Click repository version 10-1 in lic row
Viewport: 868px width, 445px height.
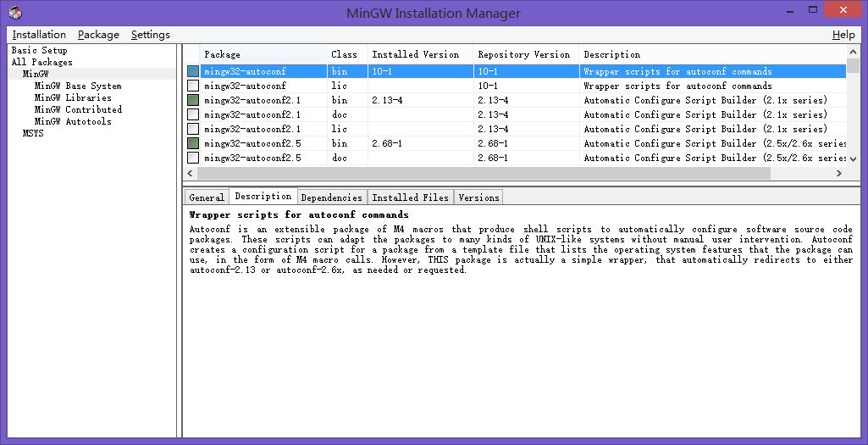click(x=488, y=86)
